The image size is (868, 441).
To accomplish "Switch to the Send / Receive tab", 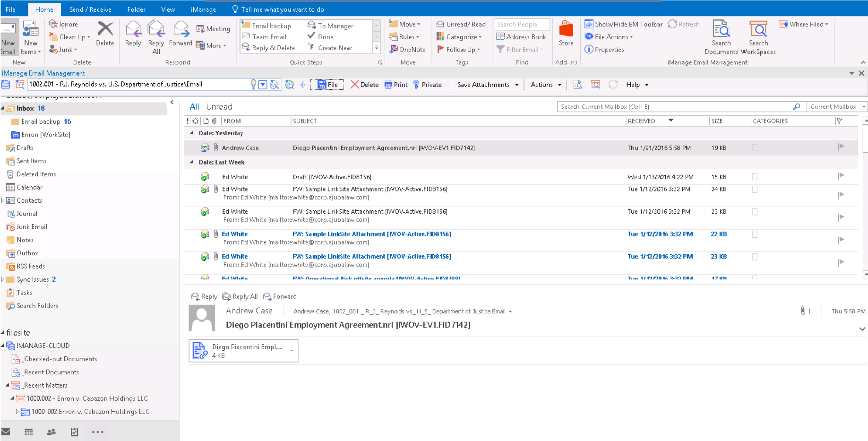I will coord(90,9).
